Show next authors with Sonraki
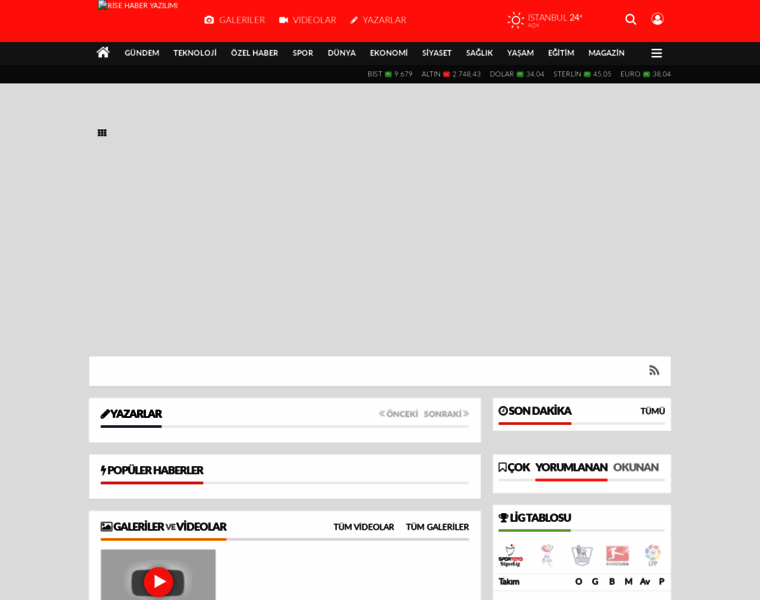 tap(446, 414)
